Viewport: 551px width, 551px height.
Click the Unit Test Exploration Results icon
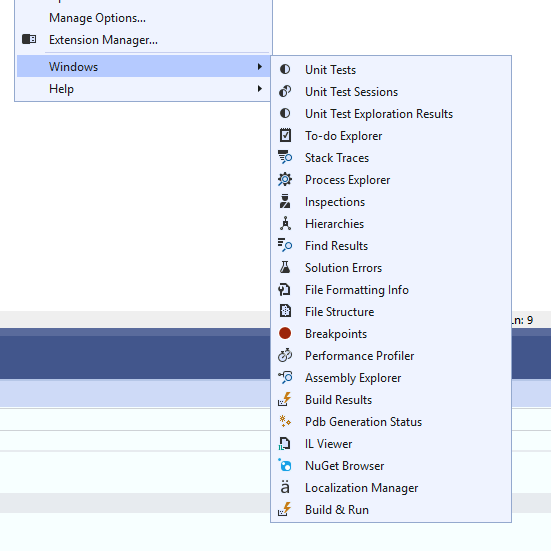click(x=285, y=113)
